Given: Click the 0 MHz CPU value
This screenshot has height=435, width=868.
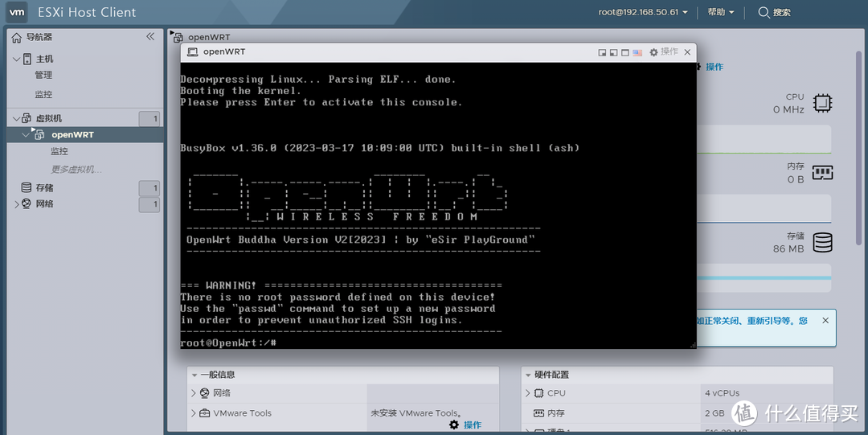Looking at the screenshot, I should pyautogui.click(x=788, y=109).
